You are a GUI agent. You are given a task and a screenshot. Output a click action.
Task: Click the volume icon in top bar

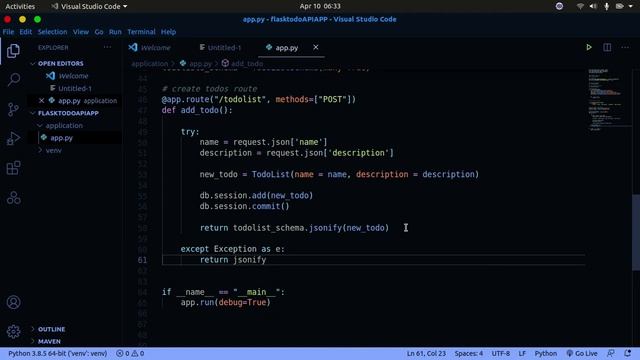(593, 6)
